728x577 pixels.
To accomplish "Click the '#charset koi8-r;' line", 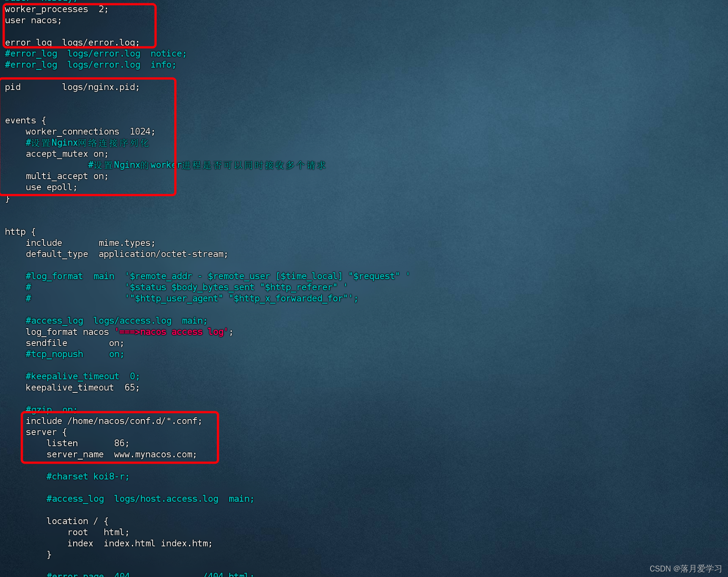I will pos(88,476).
